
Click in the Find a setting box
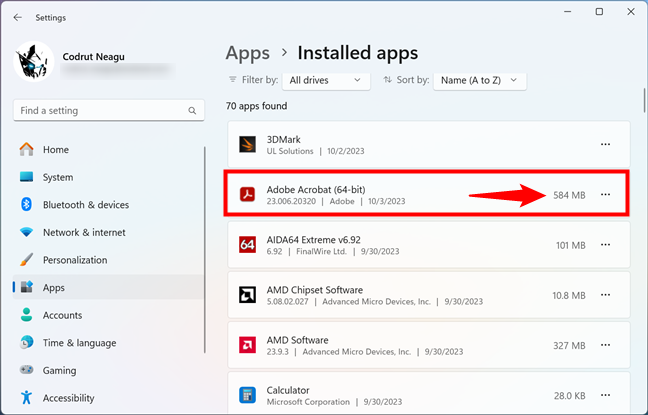click(109, 110)
